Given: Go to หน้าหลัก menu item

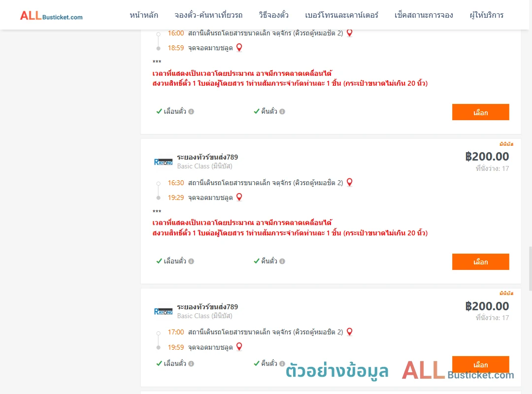Looking at the screenshot, I should 144,15.
